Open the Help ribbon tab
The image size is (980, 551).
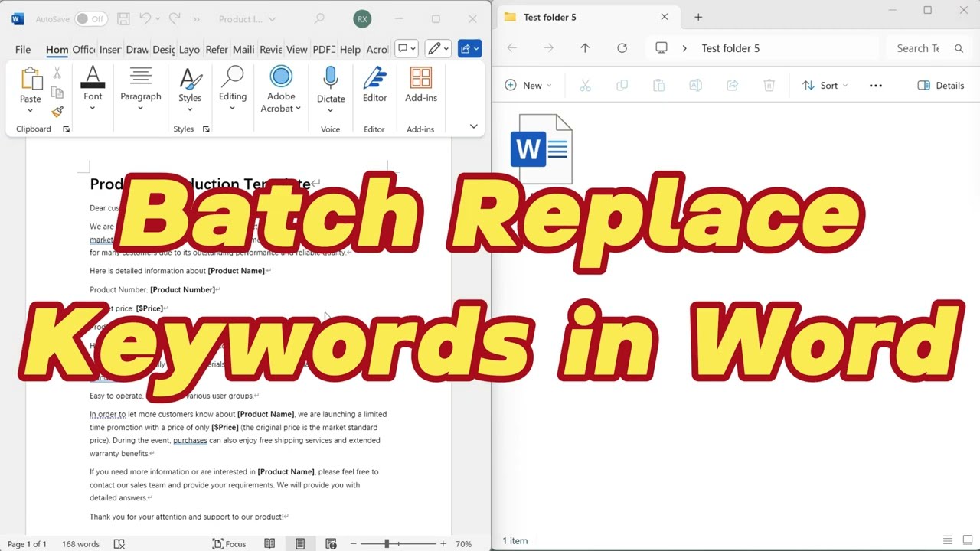350,49
